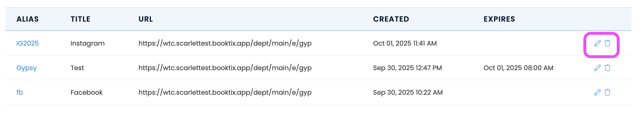Click the Oct 01, 2025 08:00 AM expiry
The height and width of the screenshot is (121, 644).
pyautogui.click(x=518, y=68)
